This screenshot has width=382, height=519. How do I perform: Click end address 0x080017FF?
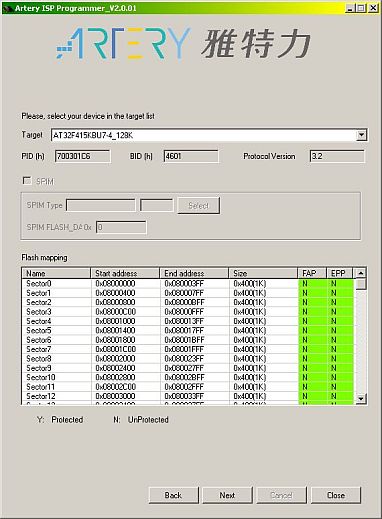[x=184, y=330]
